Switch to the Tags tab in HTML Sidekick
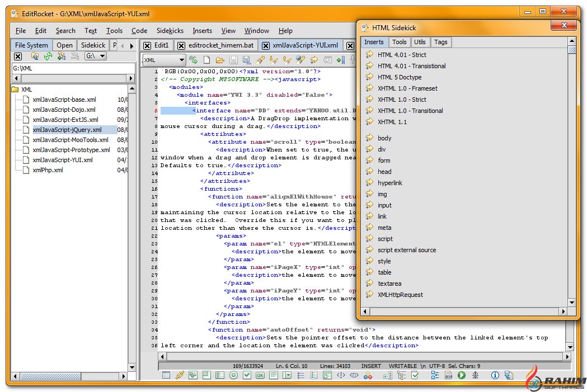 [441, 42]
